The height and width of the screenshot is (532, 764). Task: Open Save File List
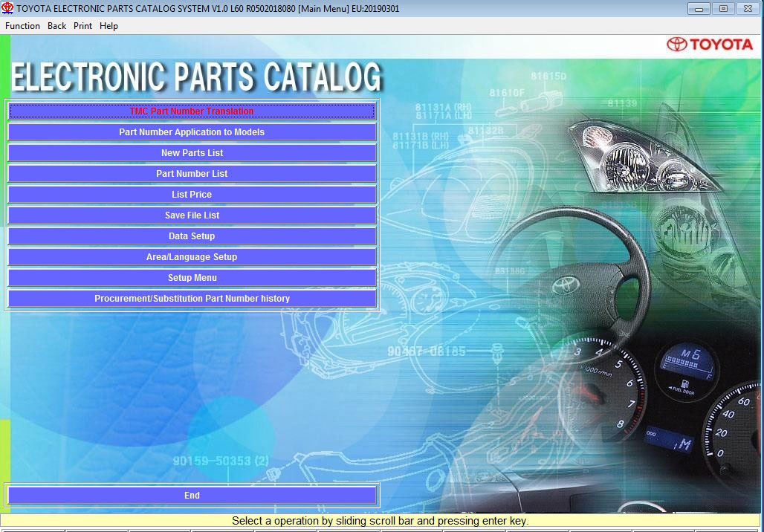192,215
